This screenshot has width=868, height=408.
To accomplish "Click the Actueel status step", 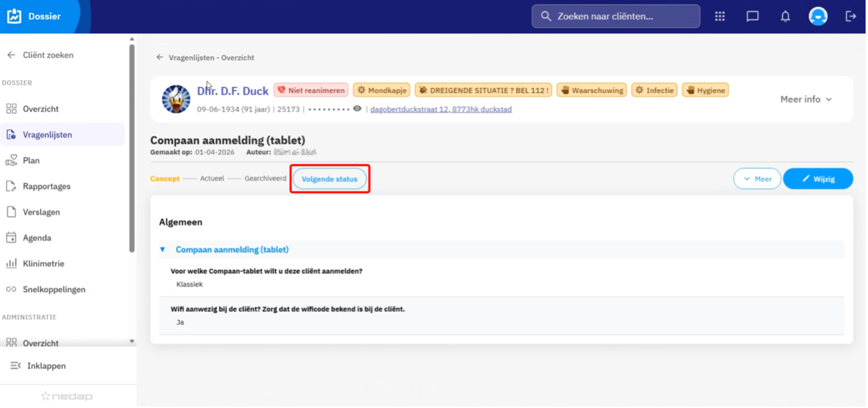I will point(212,179).
